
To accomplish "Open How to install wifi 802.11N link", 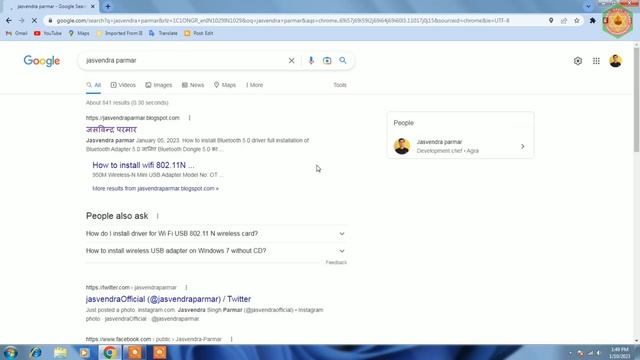I will click(x=143, y=165).
